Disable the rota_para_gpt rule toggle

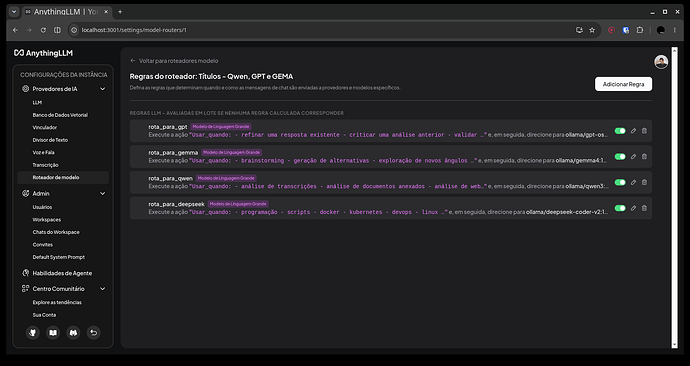[620, 131]
